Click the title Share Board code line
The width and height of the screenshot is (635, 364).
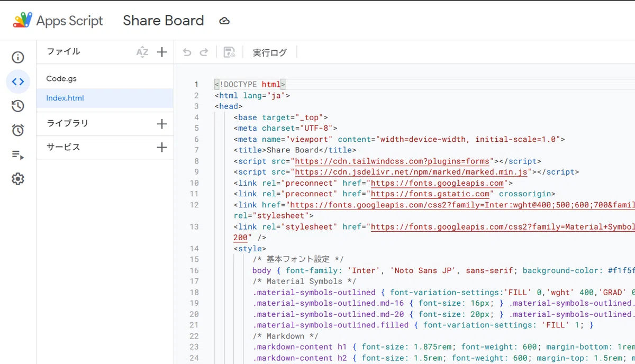(x=295, y=150)
